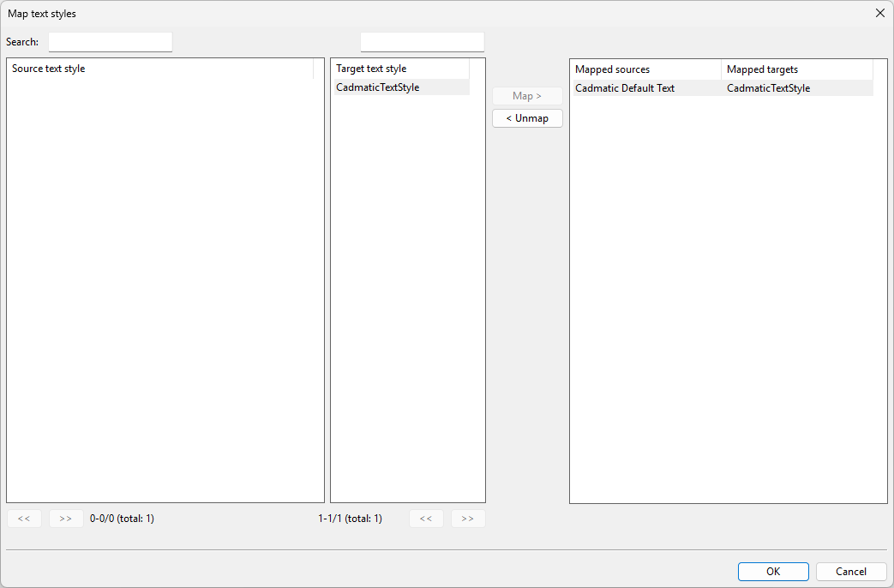Go to previous page of source styles

tap(24, 519)
